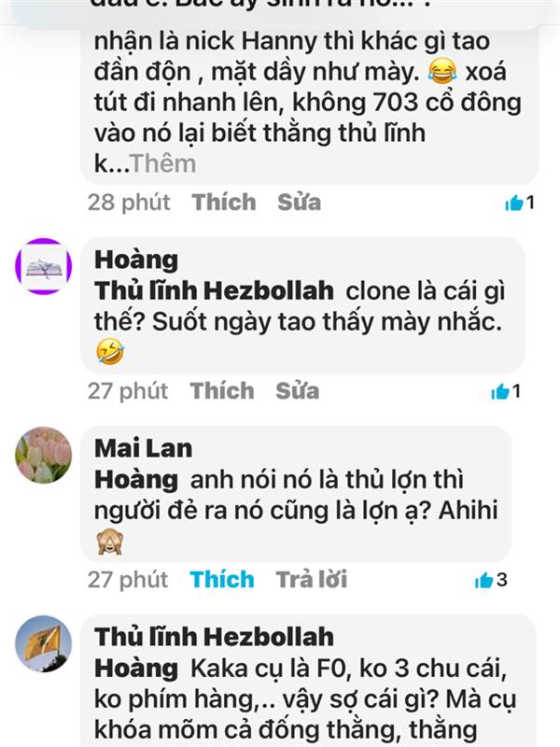Open like reactions on Hoàng's comment
The image size is (560, 747).
tap(506, 391)
